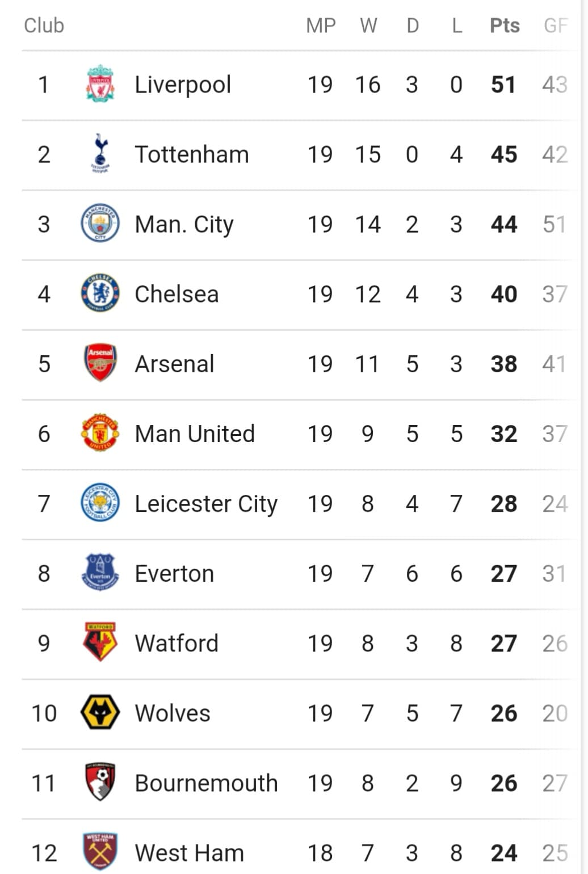Viewport: 588px width, 874px height.
Task: Click the West Ham hammers badge
Action: coord(100,852)
